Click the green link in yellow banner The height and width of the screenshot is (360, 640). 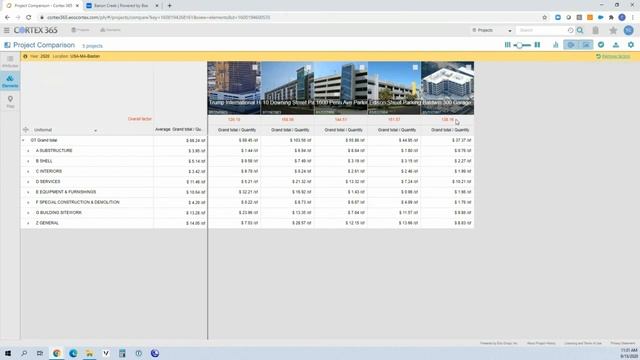point(613,56)
